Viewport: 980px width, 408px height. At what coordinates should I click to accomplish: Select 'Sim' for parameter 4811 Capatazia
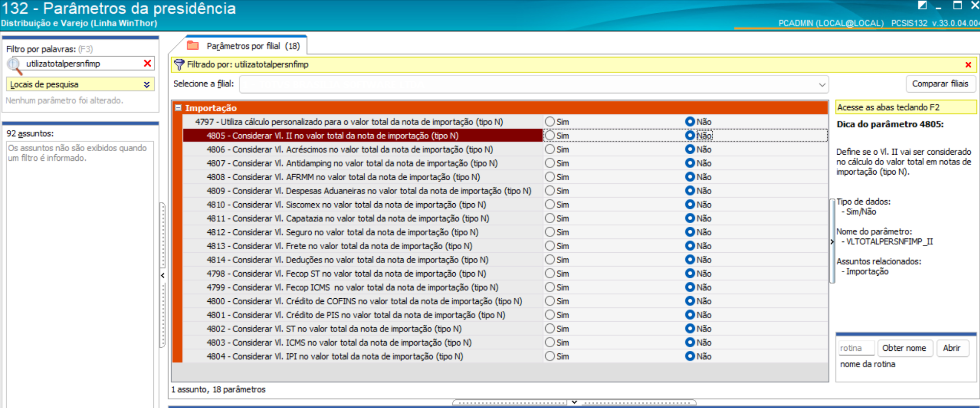550,218
